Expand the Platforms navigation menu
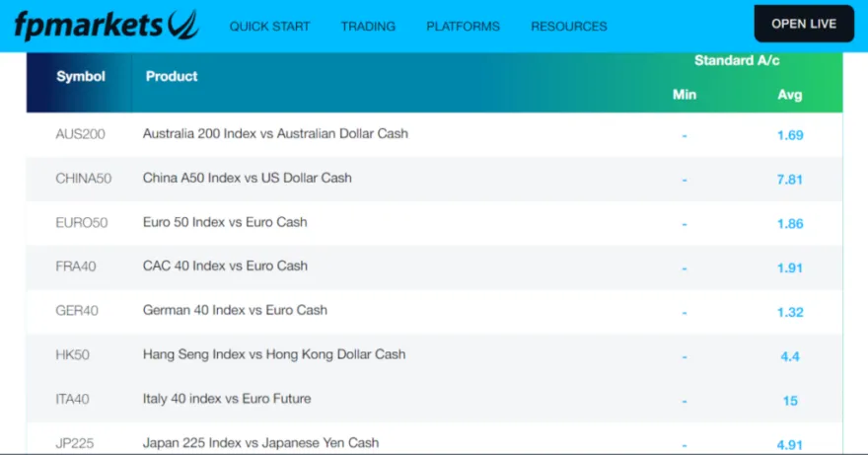The image size is (868, 455). (x=463, y=27)
